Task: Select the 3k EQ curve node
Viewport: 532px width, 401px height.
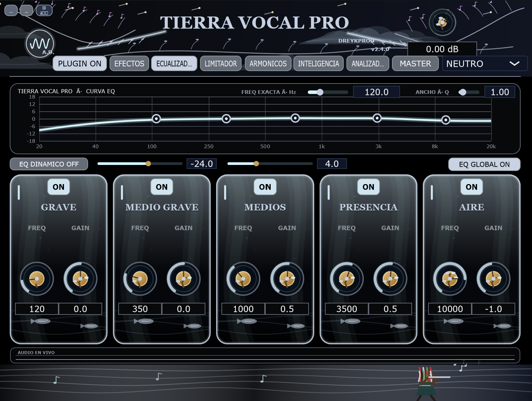Action: tap(377, 118)
